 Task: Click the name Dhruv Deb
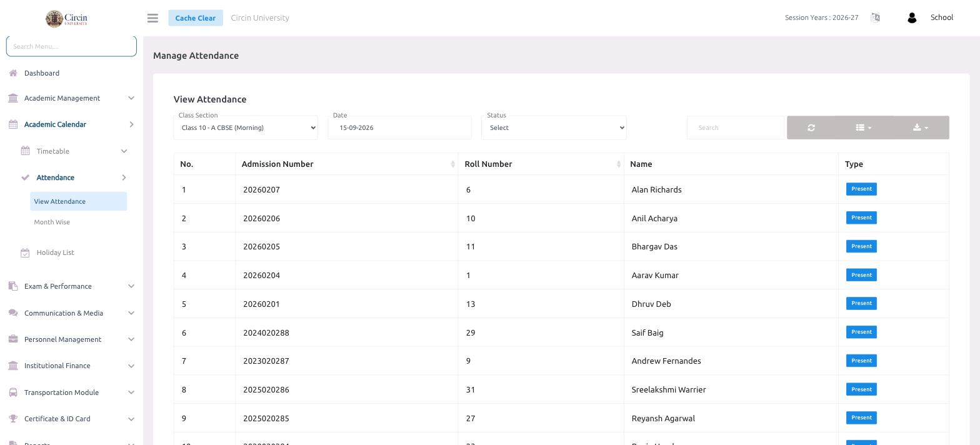pyautogui.click(x=651, y=304)
